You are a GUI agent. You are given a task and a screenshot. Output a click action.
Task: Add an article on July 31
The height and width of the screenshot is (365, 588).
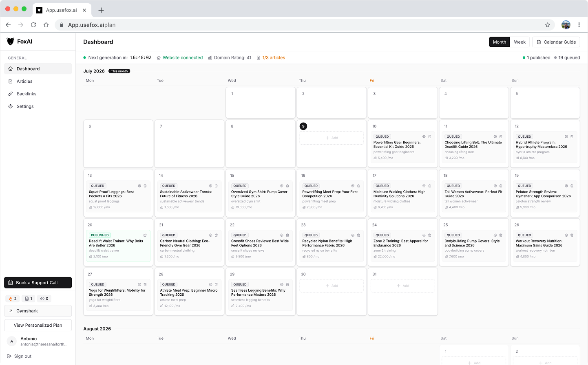point(403,286)
